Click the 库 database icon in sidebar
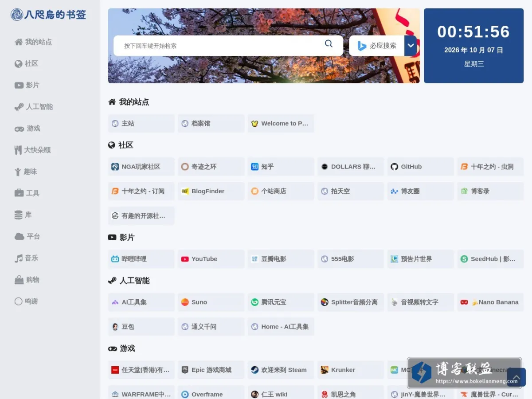Viewport: 532px width, 399px height. [18, 215]
